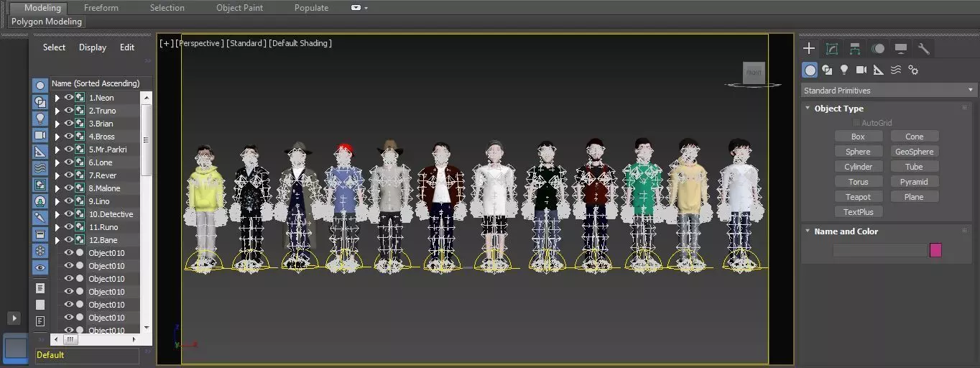
Task: Toggle Display Hidden Objects eye filter
Action: [40, 267]
